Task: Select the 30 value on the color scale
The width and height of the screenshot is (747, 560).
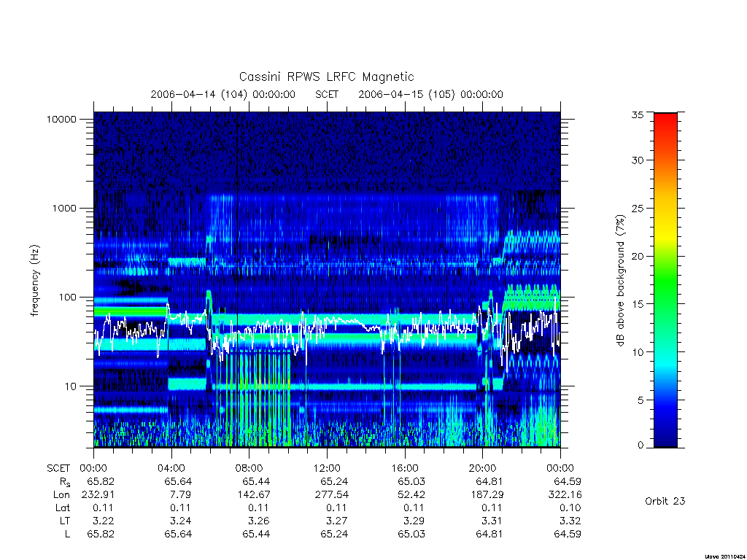Action: (637, 160)
